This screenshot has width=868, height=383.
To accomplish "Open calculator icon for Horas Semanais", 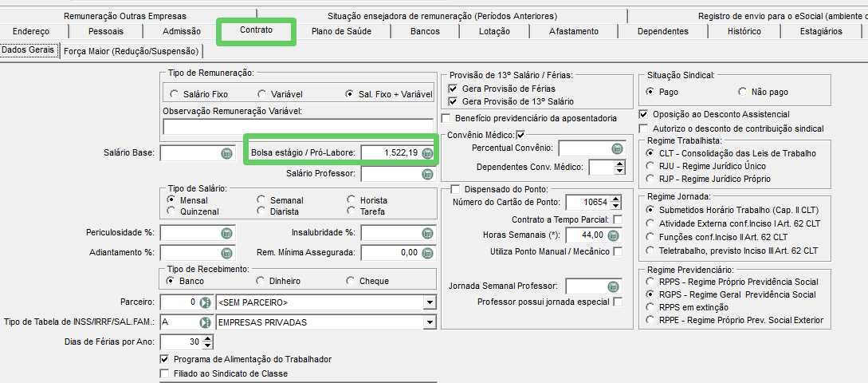I will pos(613,235).
